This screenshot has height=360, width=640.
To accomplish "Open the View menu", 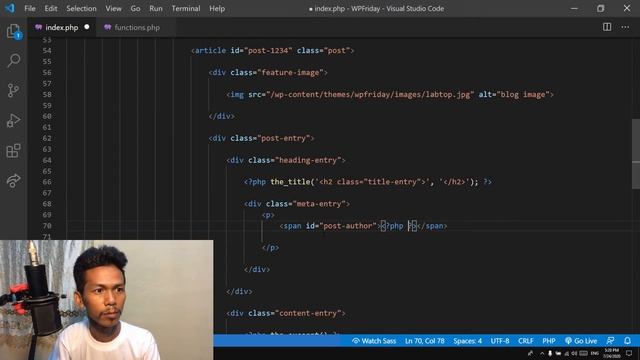I will (x=113, y=8).
